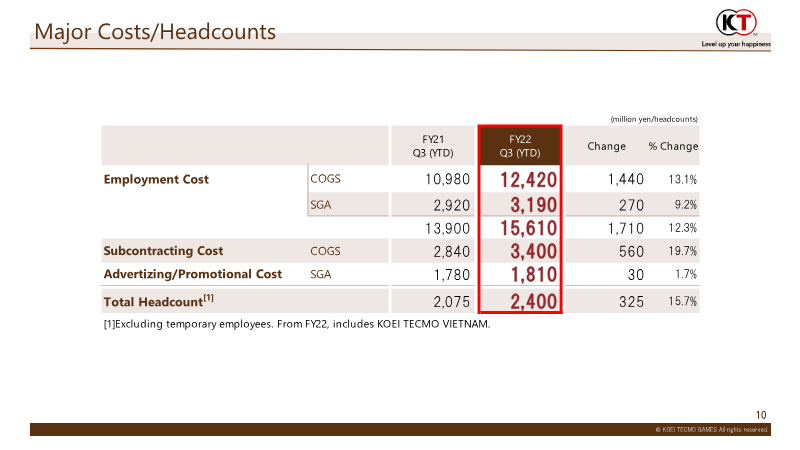Click the Change column header

pyautogui.click(x=606, y=147)
